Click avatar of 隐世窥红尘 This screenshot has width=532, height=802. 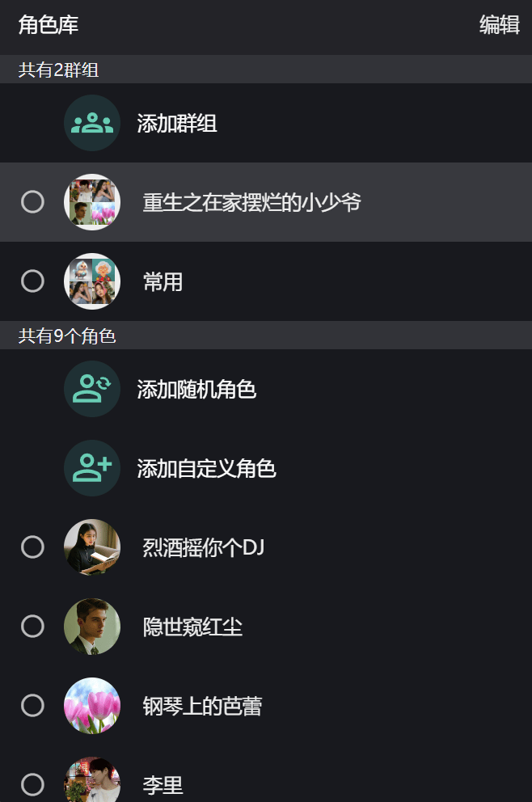pos(92,627)
